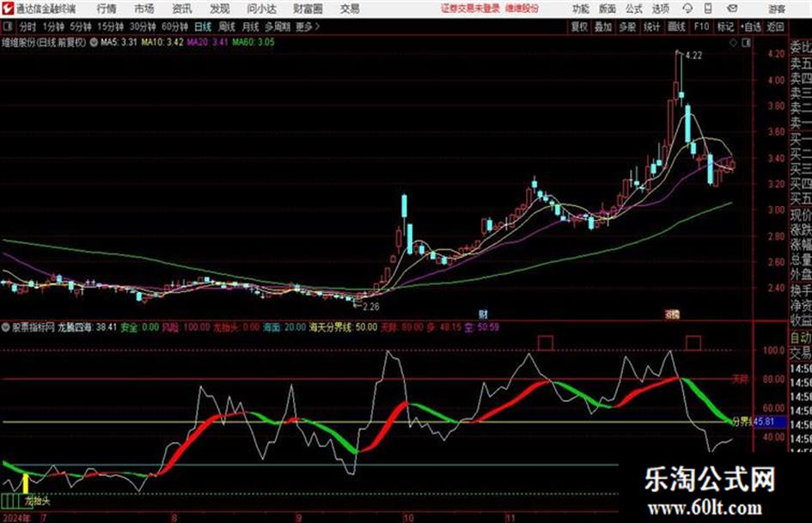Image resolution: width=812 pixels, height=523 pixels.
Task: Click the yellow 龙抬头 signal bar
Action: (26, 483)
